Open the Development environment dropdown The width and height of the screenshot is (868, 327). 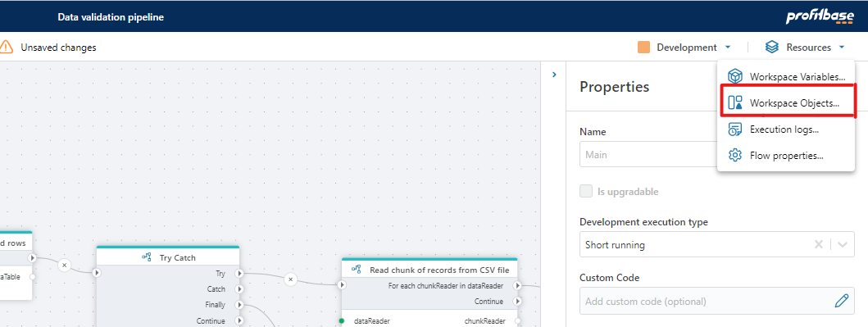686,48
